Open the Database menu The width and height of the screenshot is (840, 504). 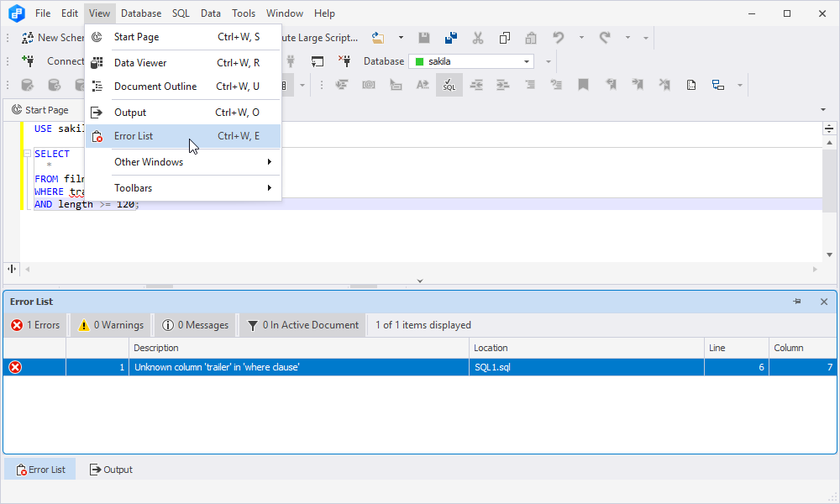point(141,13)
